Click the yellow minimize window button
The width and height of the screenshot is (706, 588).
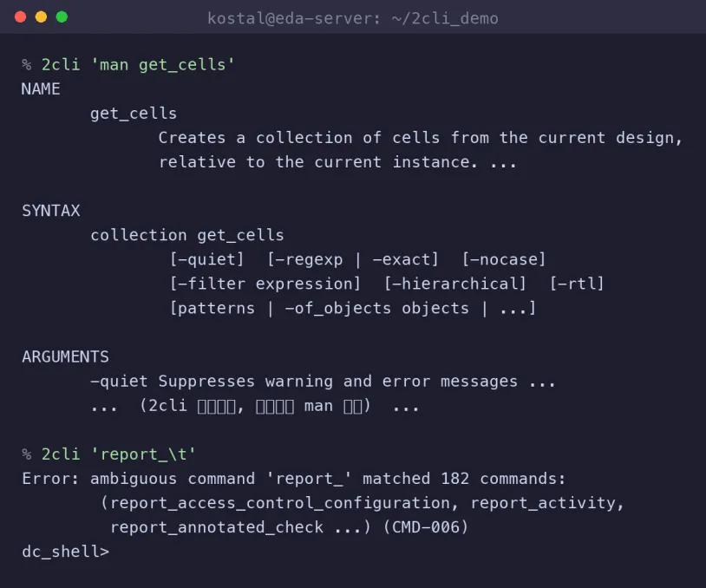41,17
